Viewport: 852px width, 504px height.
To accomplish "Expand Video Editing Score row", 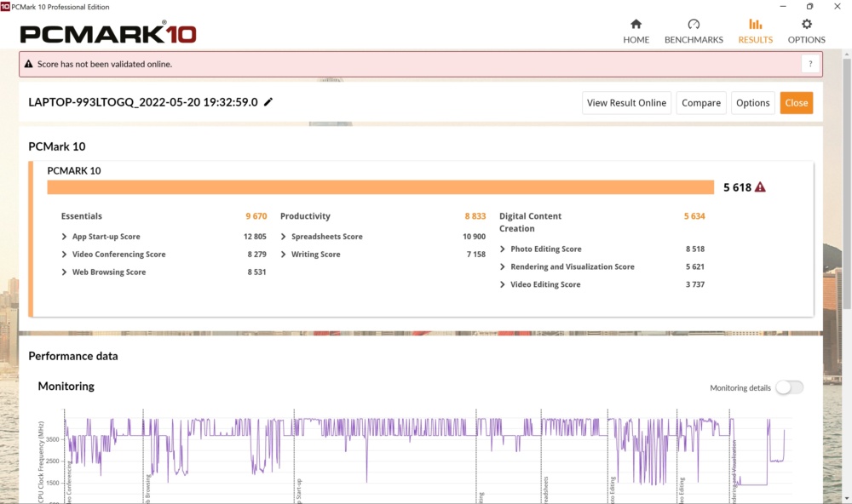I will click(502, 284).
